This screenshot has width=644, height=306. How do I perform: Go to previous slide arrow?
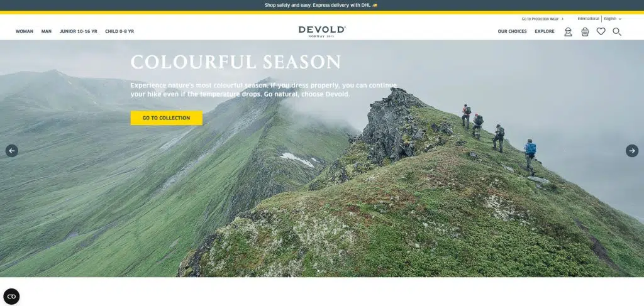click(x=11, y=151)
